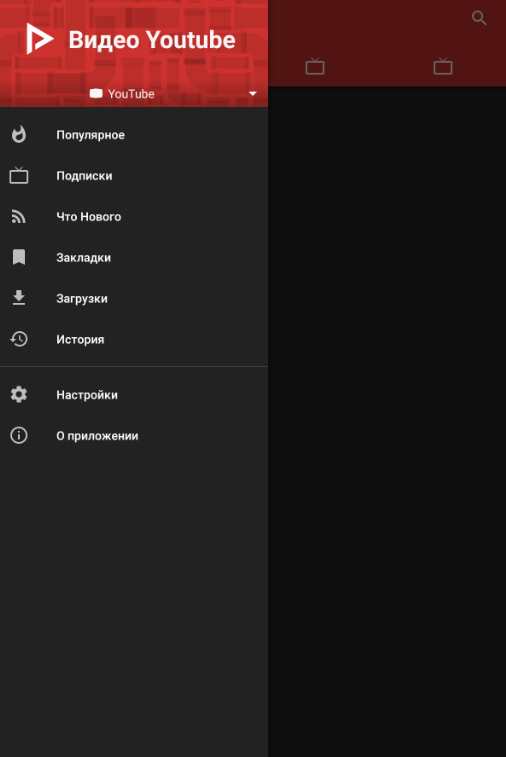Click the settings gear icon

(x=19, y=394)
